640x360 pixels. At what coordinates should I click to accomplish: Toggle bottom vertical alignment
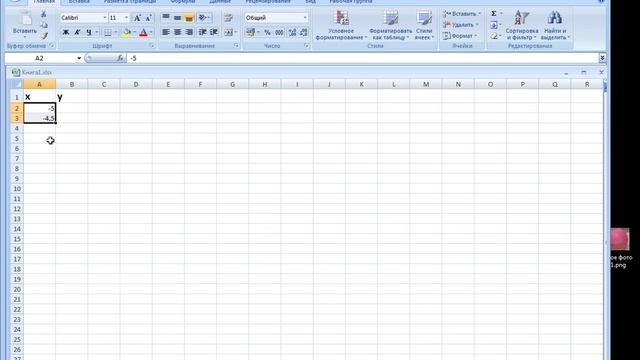point(189,18)
